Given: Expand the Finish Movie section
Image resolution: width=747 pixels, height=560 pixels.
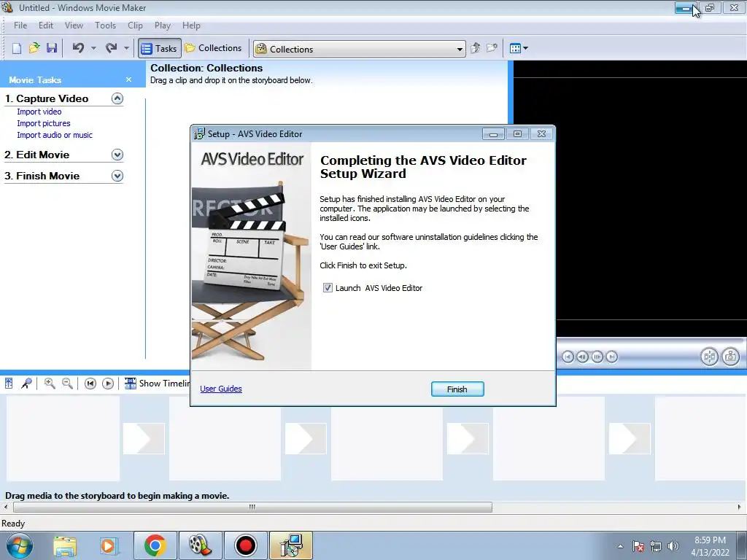Looking at the screenshot, I should coord(117,176).
